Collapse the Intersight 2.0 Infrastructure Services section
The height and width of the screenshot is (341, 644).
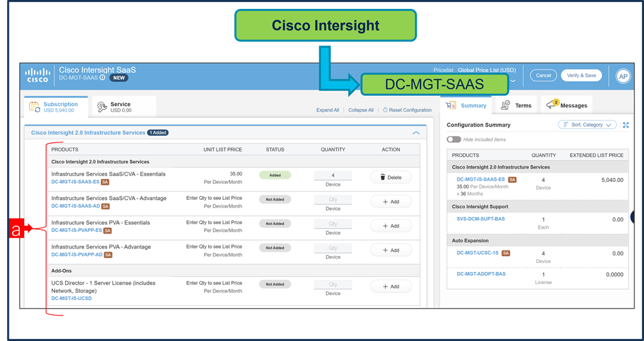tap(416, 133)
